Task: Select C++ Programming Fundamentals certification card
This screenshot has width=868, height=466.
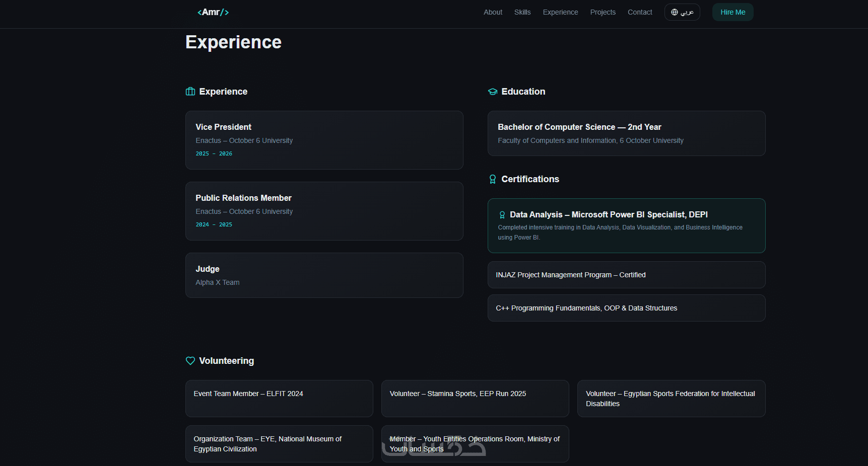Action: [626, 308]
